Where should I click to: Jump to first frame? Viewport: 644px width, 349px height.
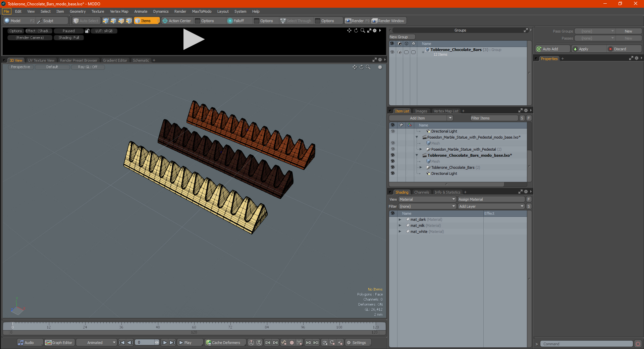122,343
